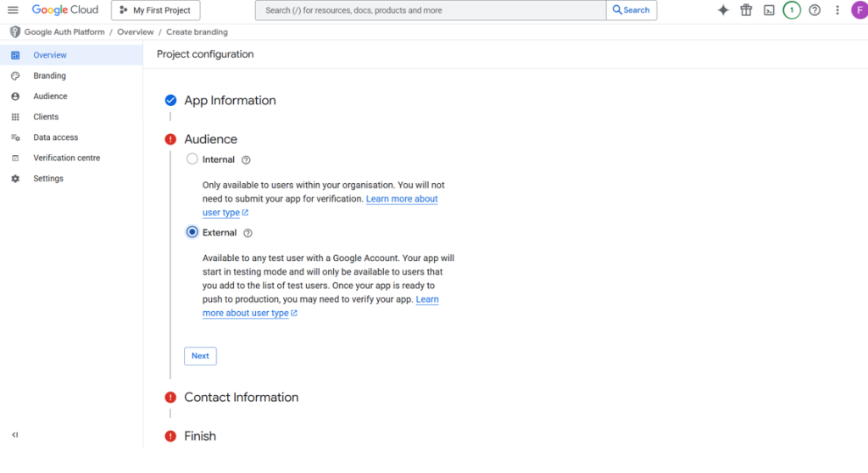
Task: Click the Gemini AI sparkle icon
Action: pos(723,10)
